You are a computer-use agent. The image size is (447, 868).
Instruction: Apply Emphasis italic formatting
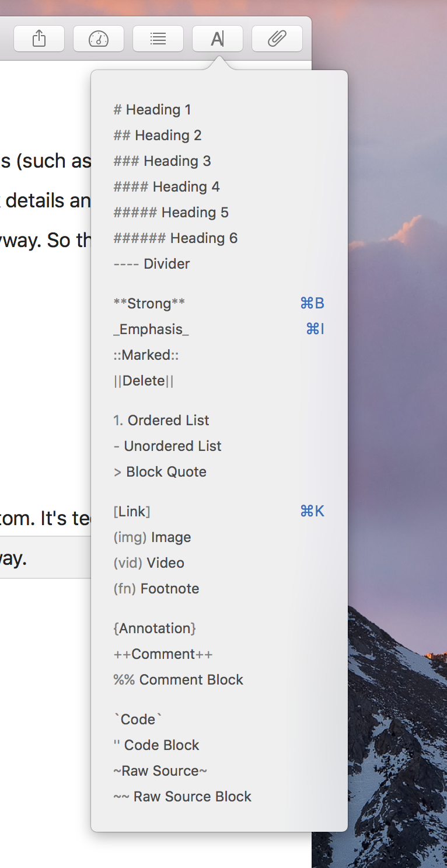pos(219,329)
